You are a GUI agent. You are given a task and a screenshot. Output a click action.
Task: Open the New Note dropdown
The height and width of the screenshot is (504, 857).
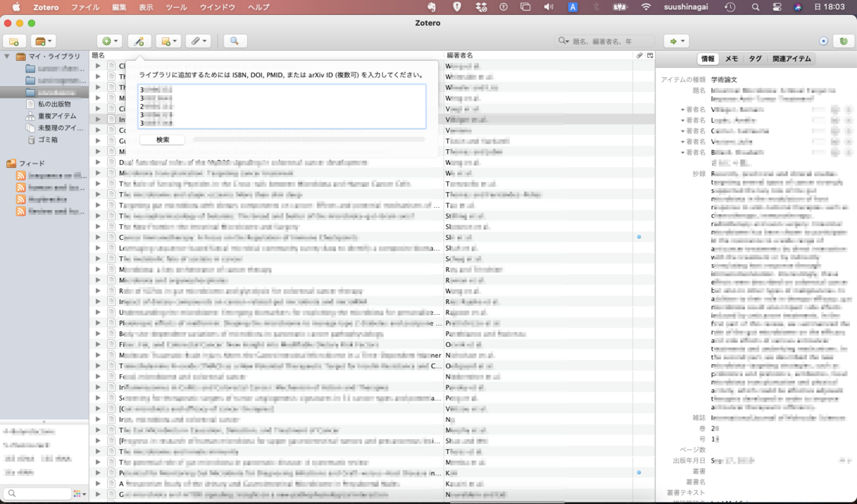pos(169,41)
